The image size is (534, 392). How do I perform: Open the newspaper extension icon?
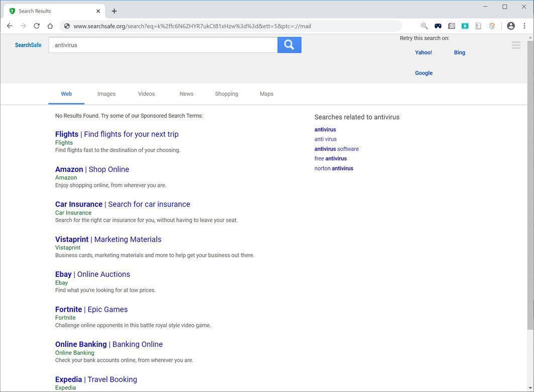pos(452,26)
